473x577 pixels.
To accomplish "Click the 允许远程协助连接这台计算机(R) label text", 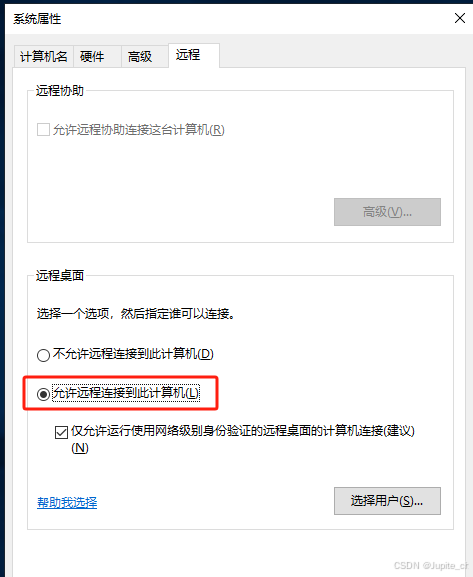I will point(138,130).
